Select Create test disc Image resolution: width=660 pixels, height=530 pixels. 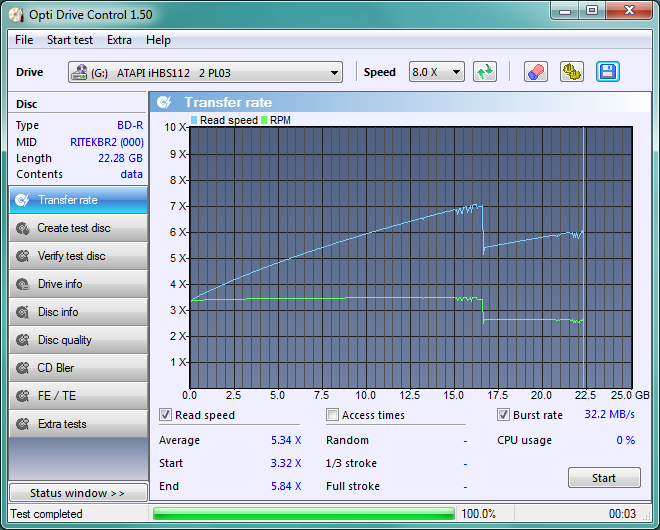(x=78, y=228)
